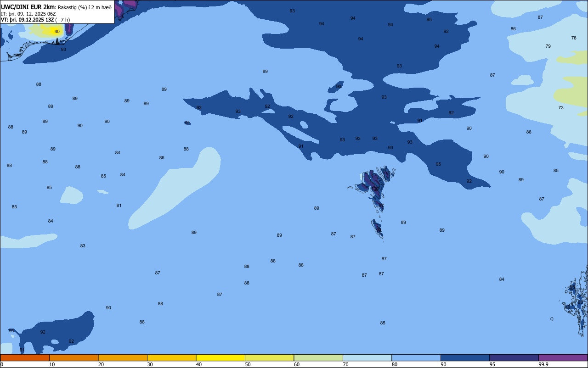
Task: Pick the legend swatch between 50 and 60
Action: coord(269,357)
